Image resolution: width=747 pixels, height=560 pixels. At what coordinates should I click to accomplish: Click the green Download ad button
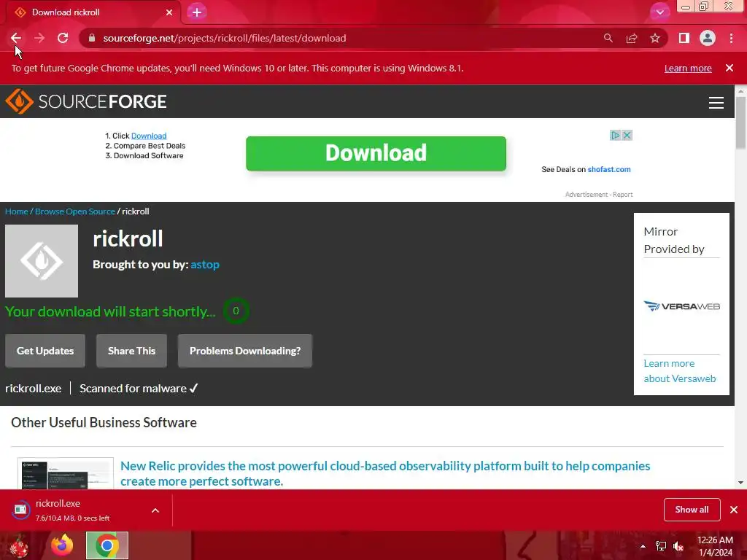point(376,153)
